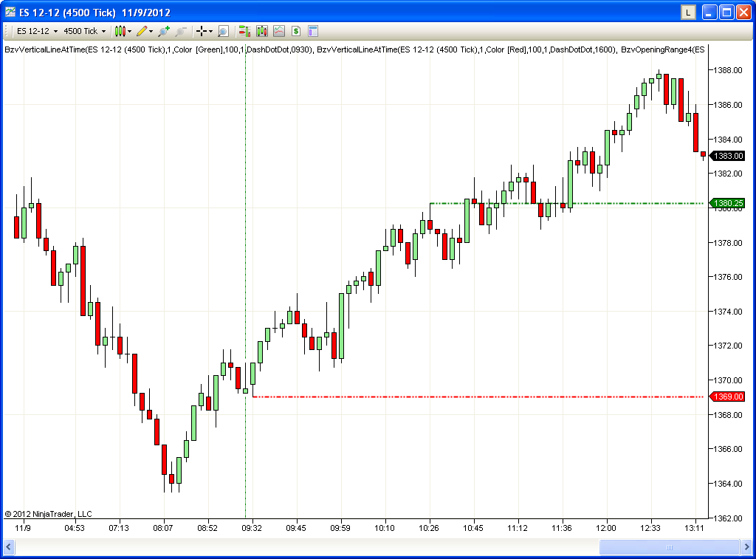756x559 pixels.
Task: Open the data series candlestick icon
Action: [x=262, y=31]
